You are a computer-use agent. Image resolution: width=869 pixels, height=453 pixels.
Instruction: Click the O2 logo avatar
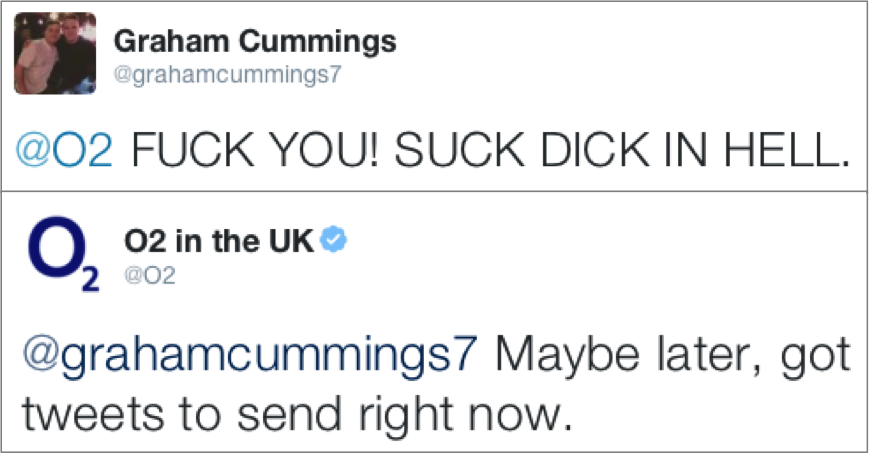pos(64,253)
